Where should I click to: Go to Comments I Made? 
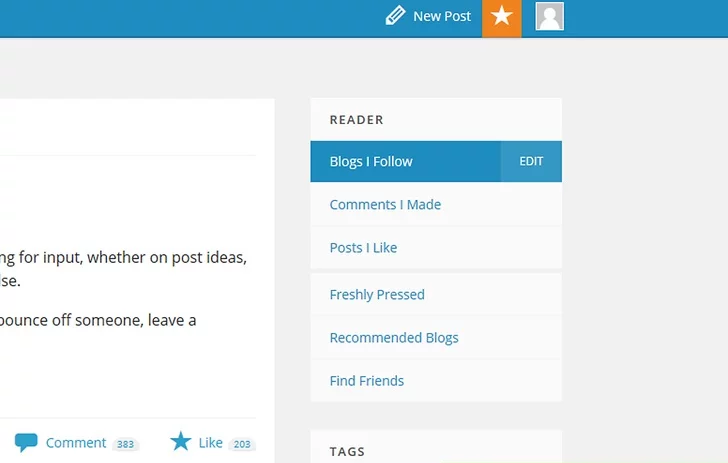click(385, 205)
